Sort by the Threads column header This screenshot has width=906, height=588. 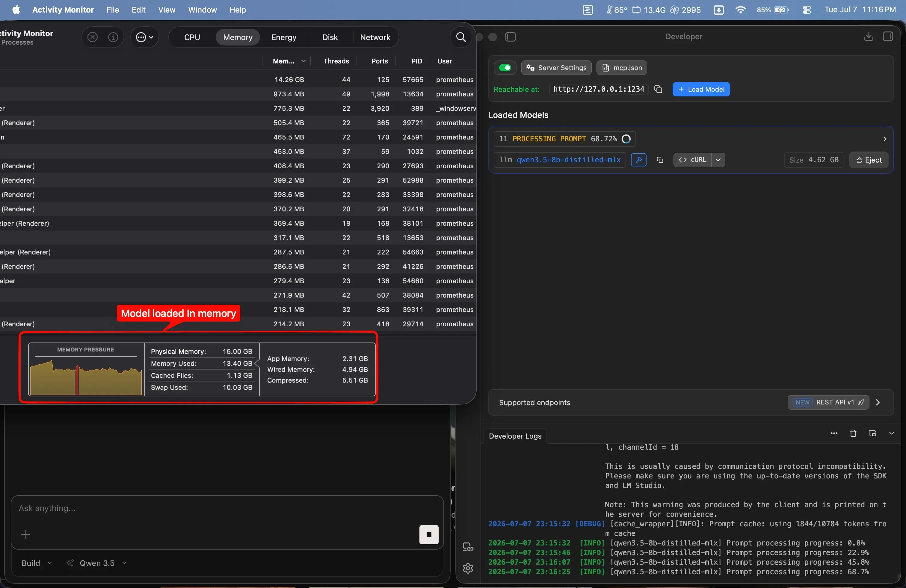tap(336, 61)
